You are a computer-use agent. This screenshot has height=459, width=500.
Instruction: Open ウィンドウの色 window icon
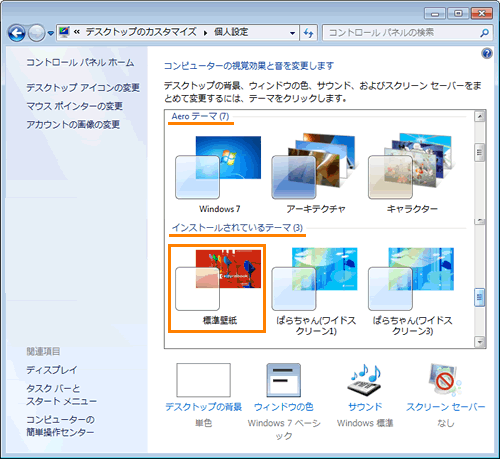point(284,380)
